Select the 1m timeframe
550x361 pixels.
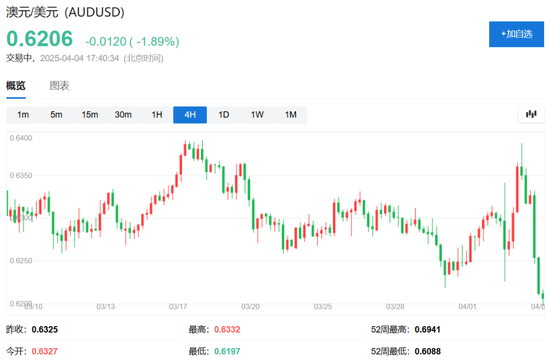(23, 115)
